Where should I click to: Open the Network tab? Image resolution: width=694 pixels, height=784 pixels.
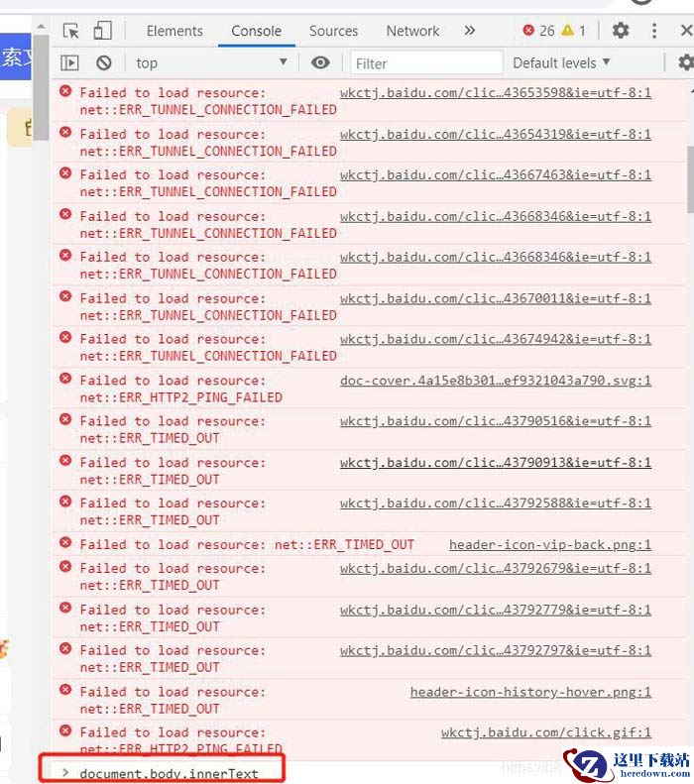pyautogui.click(x=412, y=31)
